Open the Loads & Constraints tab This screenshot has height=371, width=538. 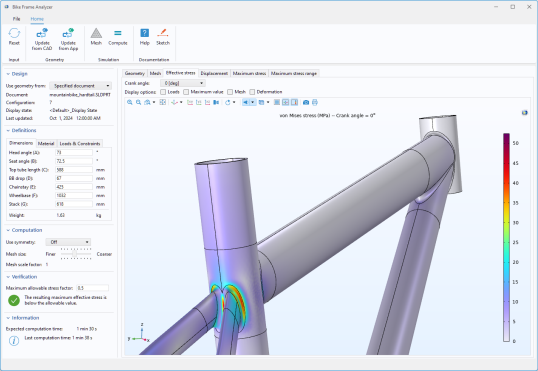click(x=80, y=143)
